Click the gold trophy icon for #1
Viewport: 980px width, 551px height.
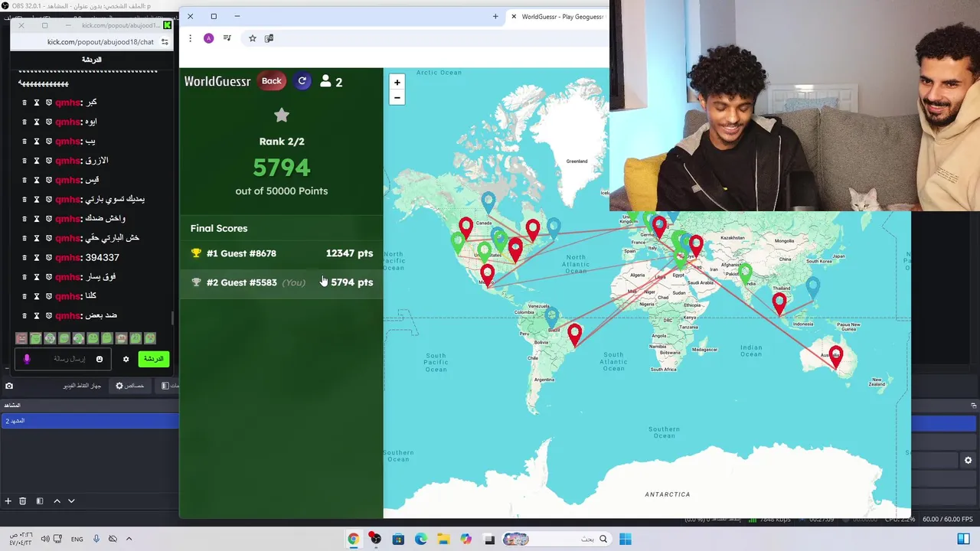[x=196, y=253]
